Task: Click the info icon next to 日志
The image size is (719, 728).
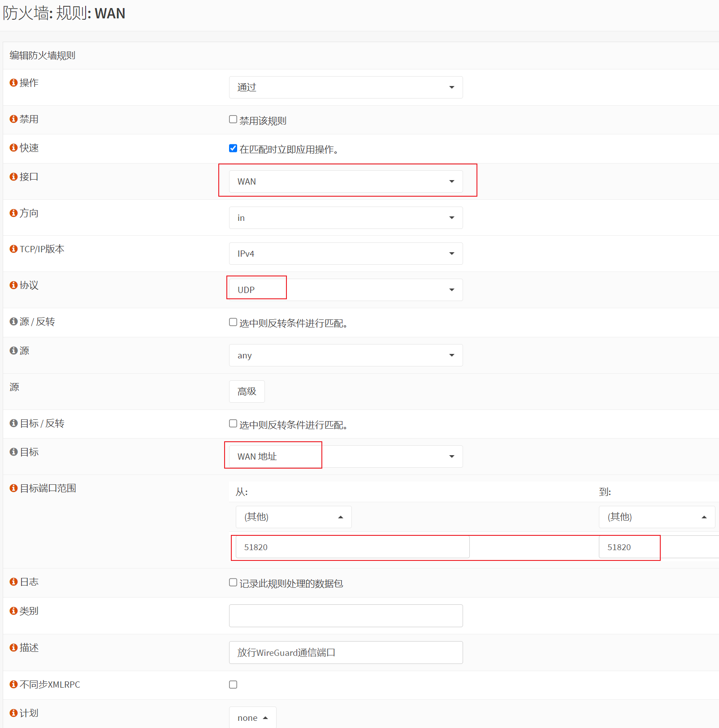Action: click(13, 582)
